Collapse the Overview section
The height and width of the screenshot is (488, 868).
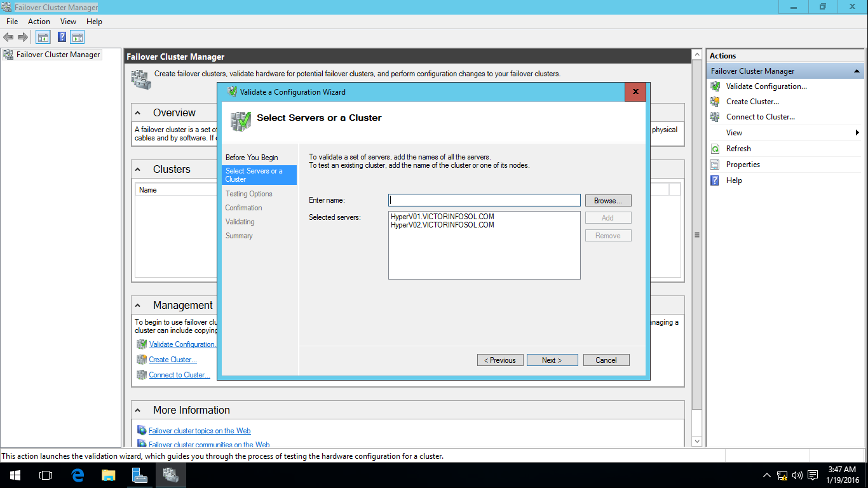click(x=138, y=113)
